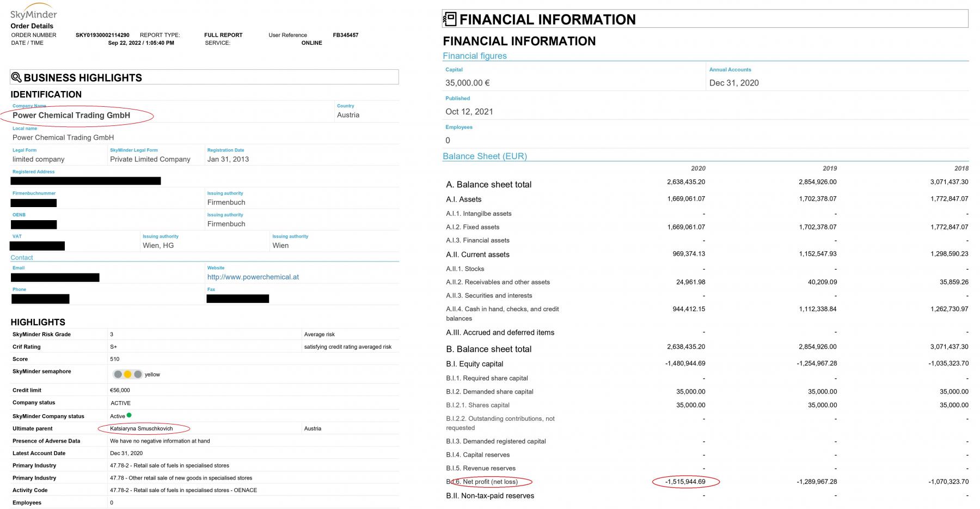Image resolution: width=980 pixels, height=509 pixels.
Task: Click user reference FB345457
Action: tap(346, 35)
